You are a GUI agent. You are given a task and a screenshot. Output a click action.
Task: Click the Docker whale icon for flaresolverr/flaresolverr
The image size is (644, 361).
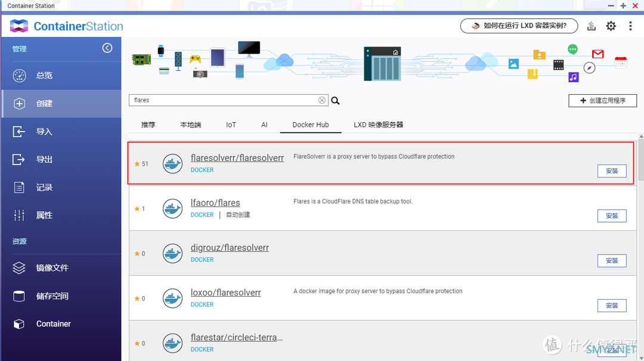point(172,164)
